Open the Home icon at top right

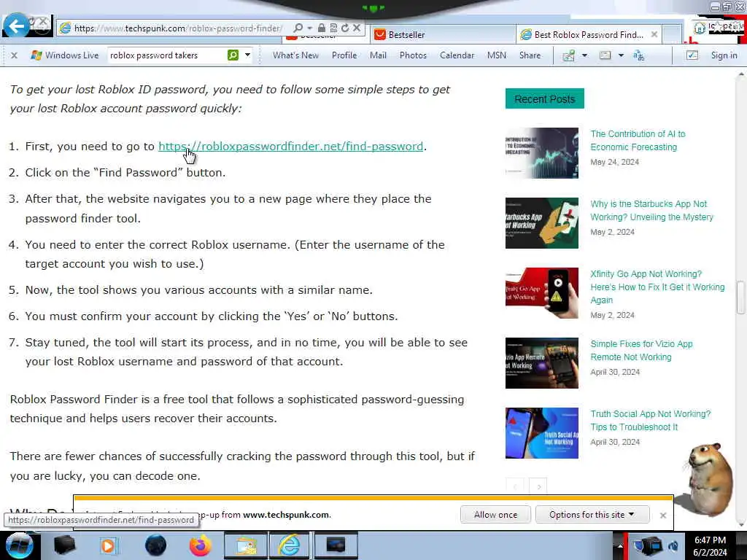point(699,28)
